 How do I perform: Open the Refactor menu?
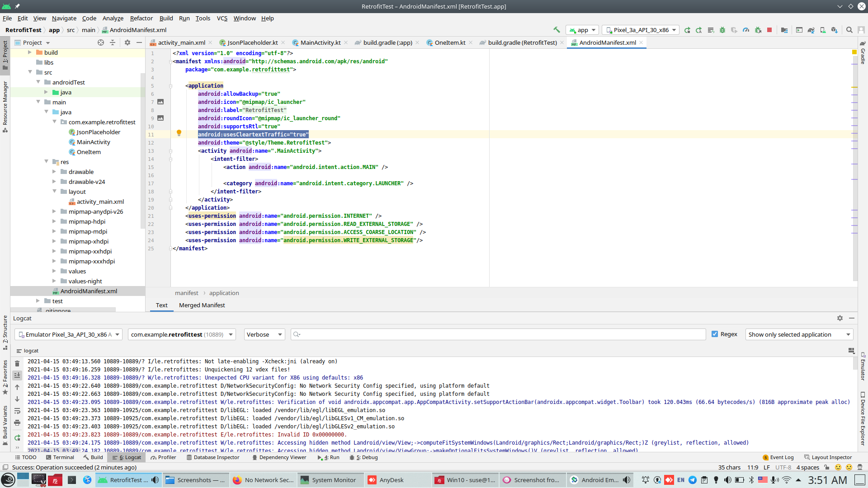click(141, 18)
